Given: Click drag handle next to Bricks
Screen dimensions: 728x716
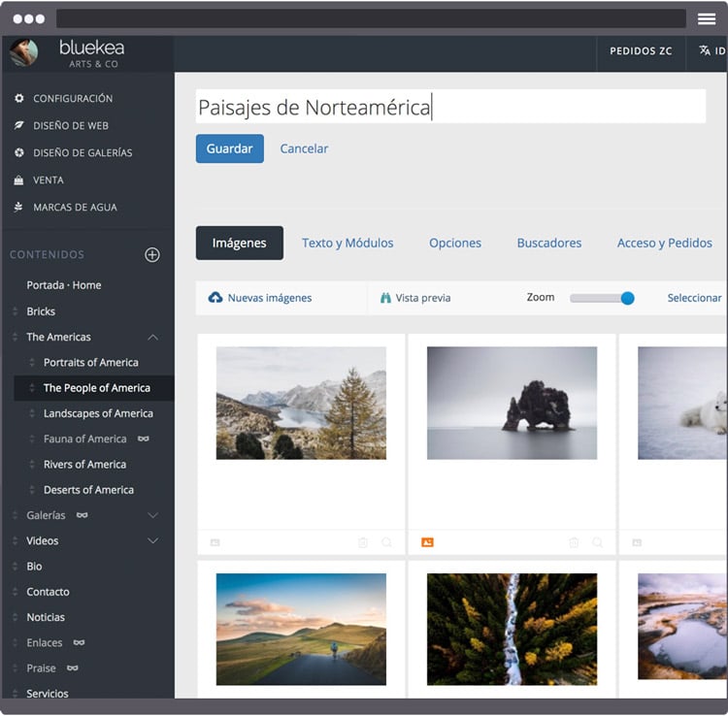Looking at the screenshot, I should [16, 311].
